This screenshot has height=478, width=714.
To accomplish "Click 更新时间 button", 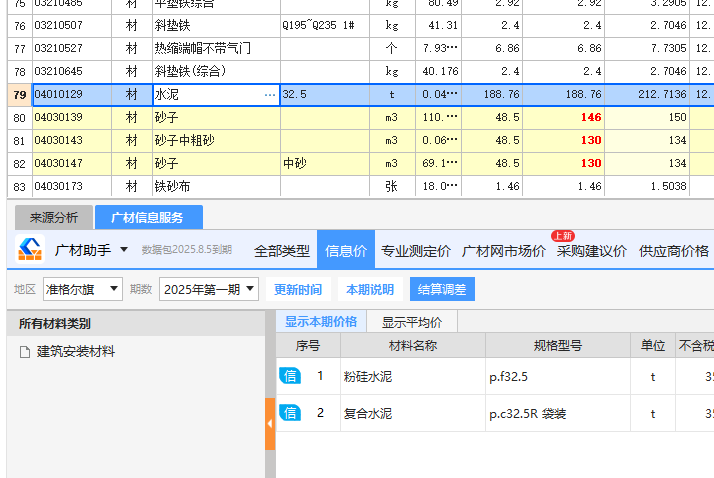I will [298, 289].
